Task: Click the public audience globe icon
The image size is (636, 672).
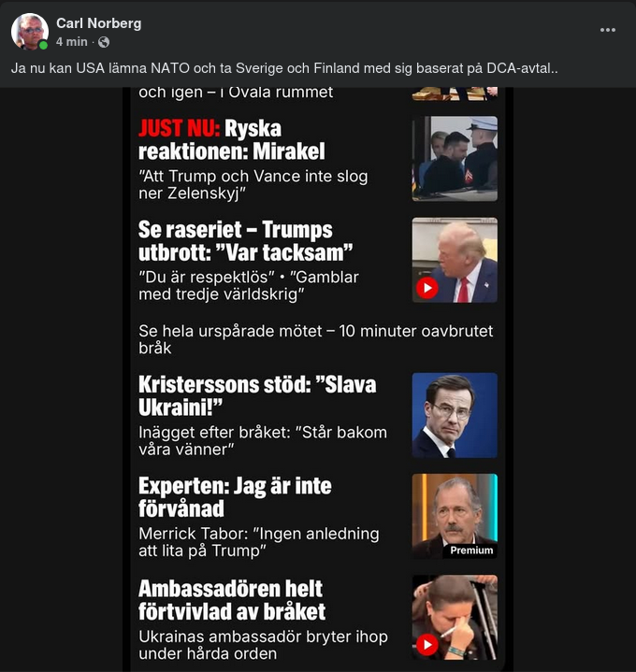Action: tap(104, 42)
